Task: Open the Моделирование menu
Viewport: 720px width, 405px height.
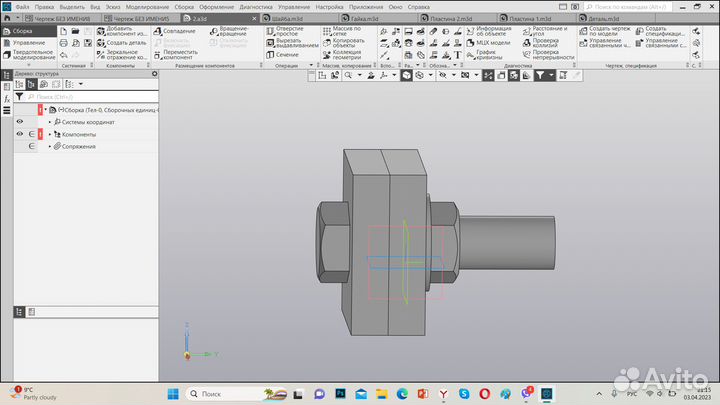Action: (146, 7)
